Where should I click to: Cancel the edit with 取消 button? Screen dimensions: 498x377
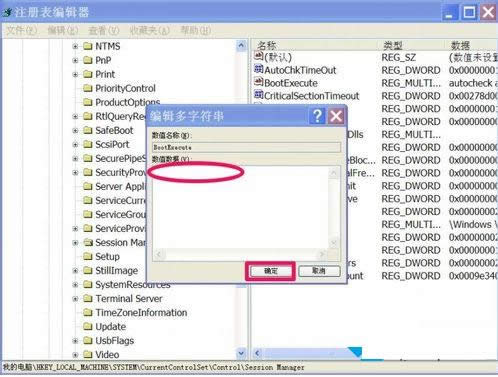pyautogui.click(x=319, y=271)
